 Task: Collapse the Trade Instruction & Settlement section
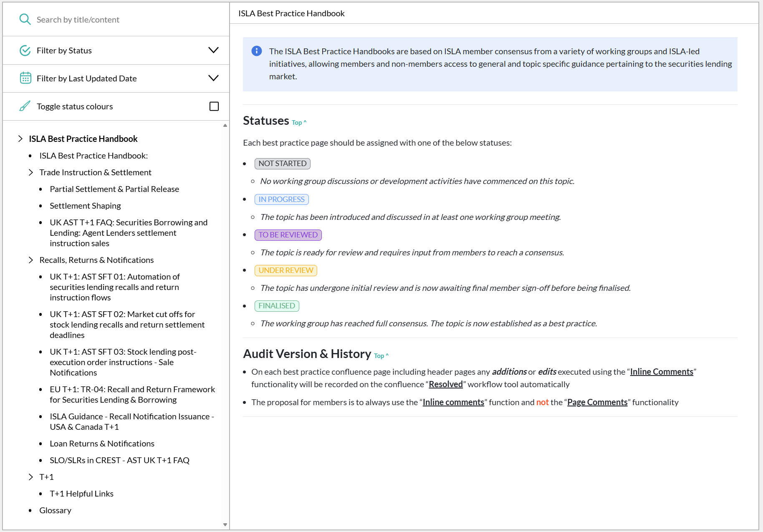point(31,172)
